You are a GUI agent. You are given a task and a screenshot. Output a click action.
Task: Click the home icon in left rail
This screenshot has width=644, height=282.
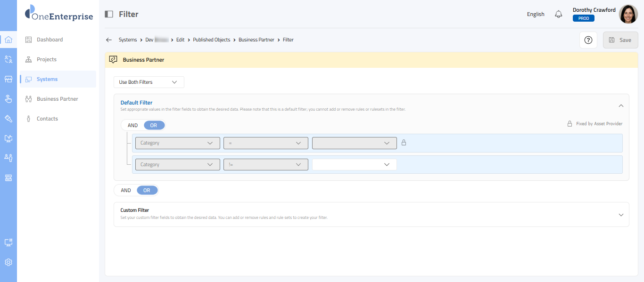8,40
